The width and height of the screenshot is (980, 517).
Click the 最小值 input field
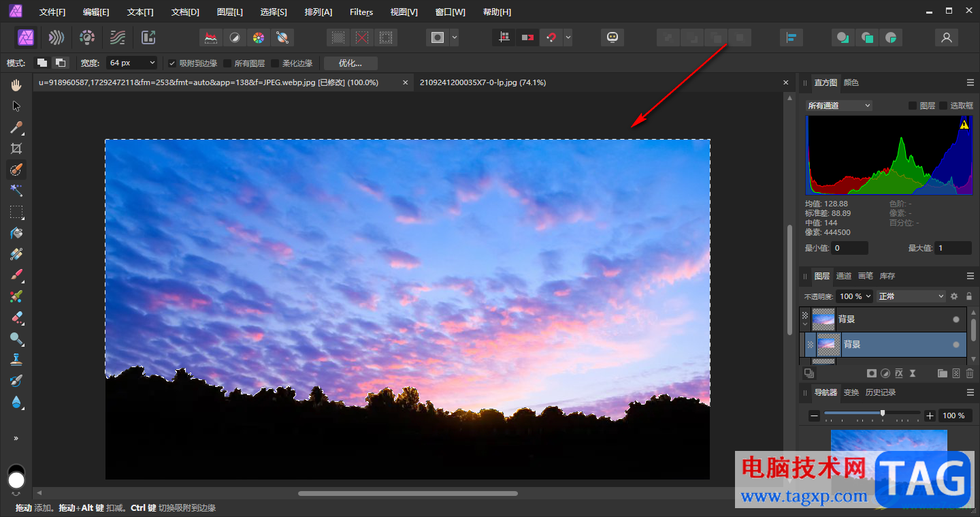(849, 249)
